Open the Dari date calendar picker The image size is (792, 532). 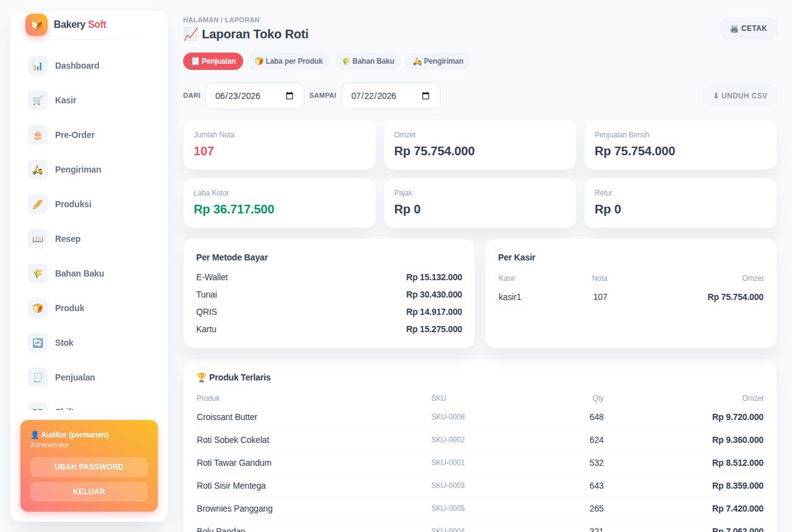pyautogui.click(x=290, y=96)
